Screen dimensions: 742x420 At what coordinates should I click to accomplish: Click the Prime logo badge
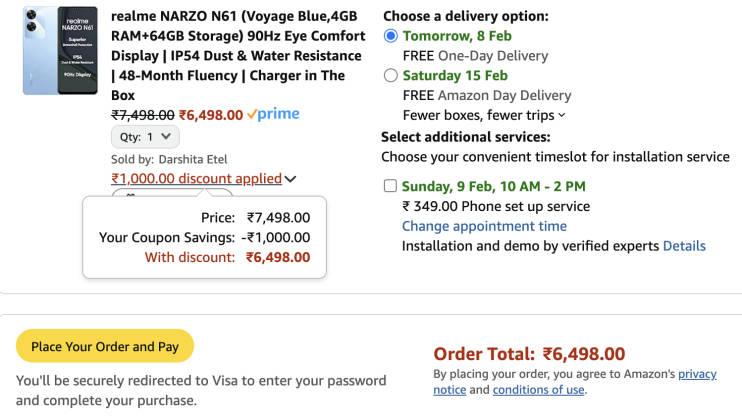(x=273, y=114)
